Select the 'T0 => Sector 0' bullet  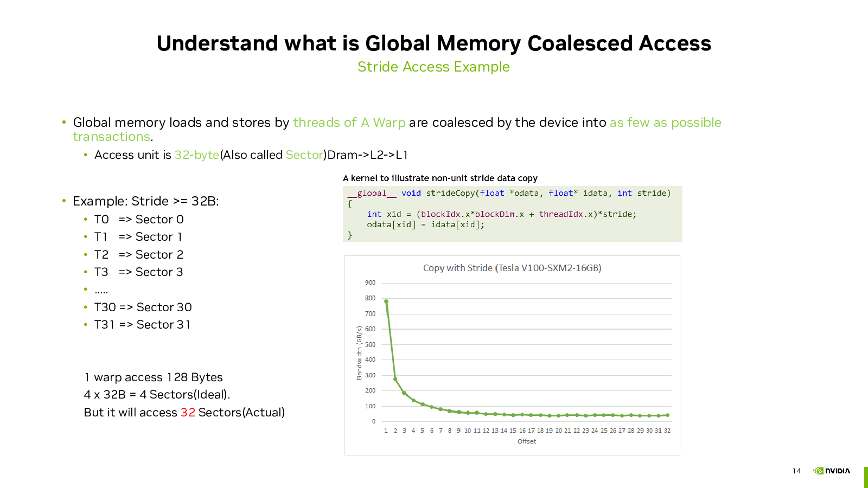click(139, 220)
